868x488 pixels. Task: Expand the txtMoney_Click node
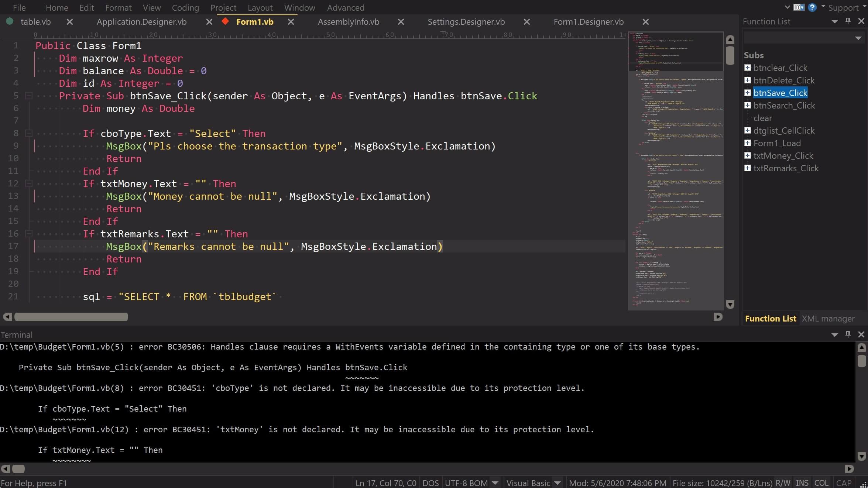(748, 156)
